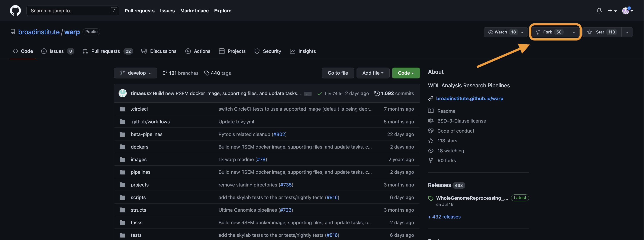Click the GitHub Octocat logo
Viewport: 644px width, 240px height.
click(x=15, y=10)
